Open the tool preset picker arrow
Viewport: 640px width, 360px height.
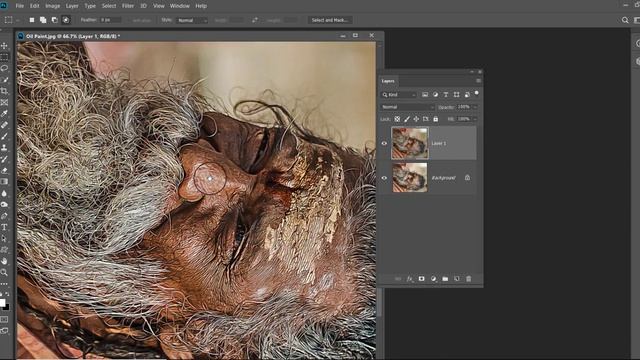[18, 20]
